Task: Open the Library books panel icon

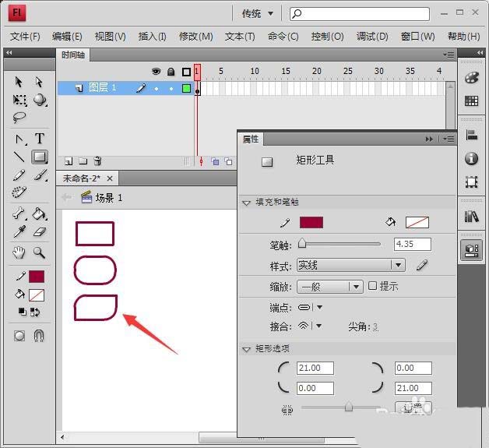Action: [471, 216]
